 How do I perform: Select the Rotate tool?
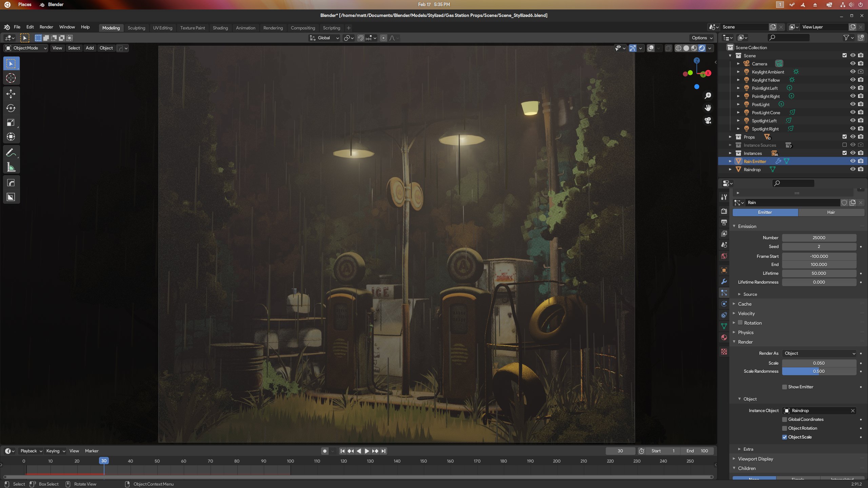[11, 108]
